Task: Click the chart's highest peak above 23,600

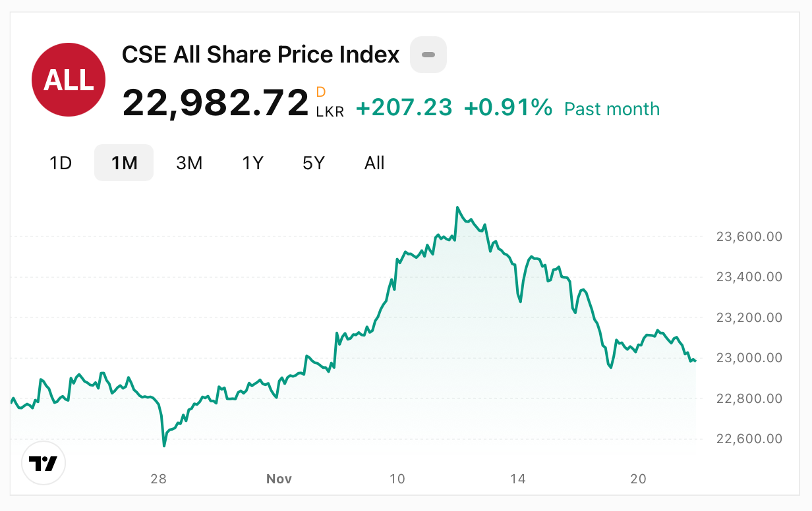Action: point(457,208)
